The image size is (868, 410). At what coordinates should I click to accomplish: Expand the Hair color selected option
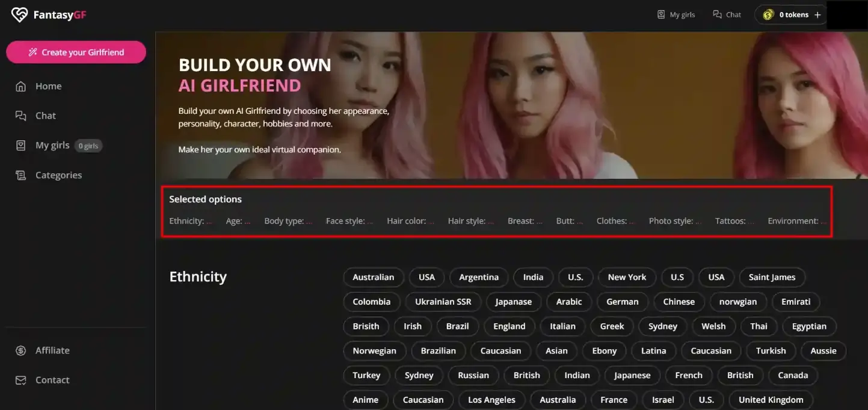click(411, 220)
